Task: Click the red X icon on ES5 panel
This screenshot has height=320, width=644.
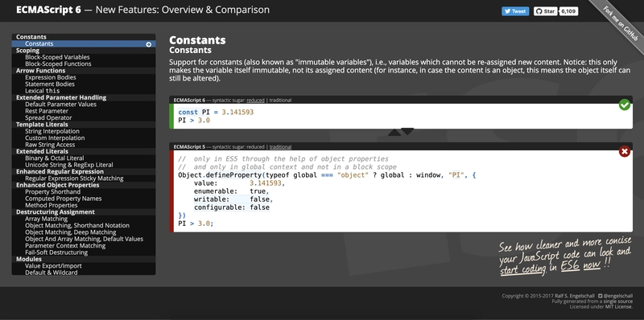Action: 625,152
